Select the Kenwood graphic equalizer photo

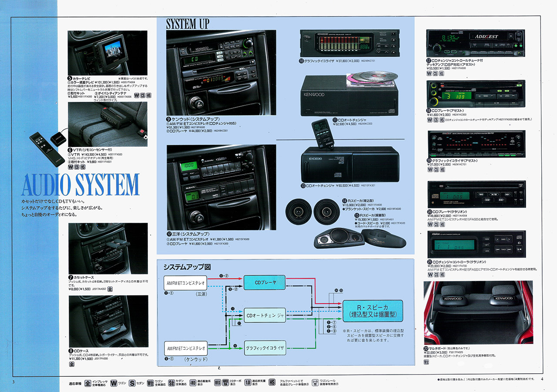(x=349, y=43)
